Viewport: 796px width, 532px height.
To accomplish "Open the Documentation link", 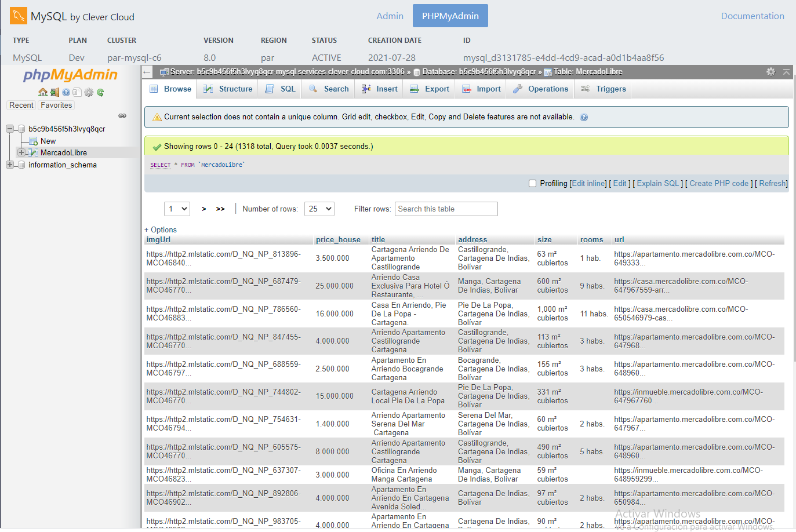I will 753,16.
